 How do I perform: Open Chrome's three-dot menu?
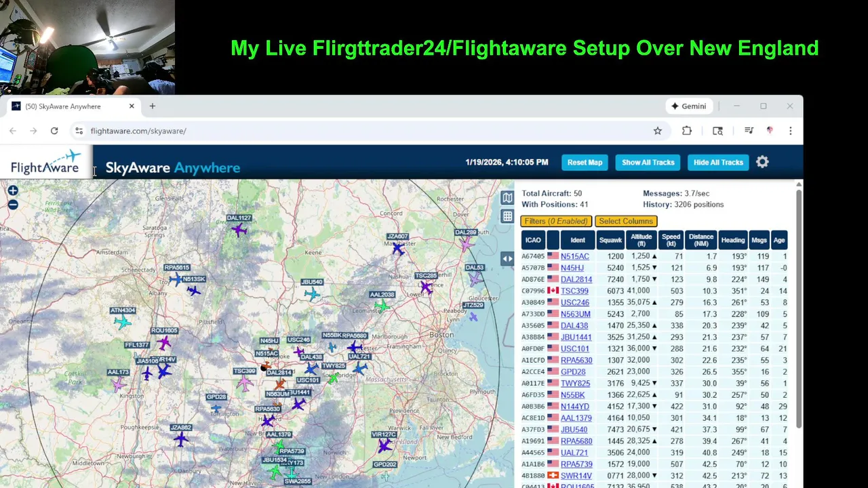pos(790,131)
